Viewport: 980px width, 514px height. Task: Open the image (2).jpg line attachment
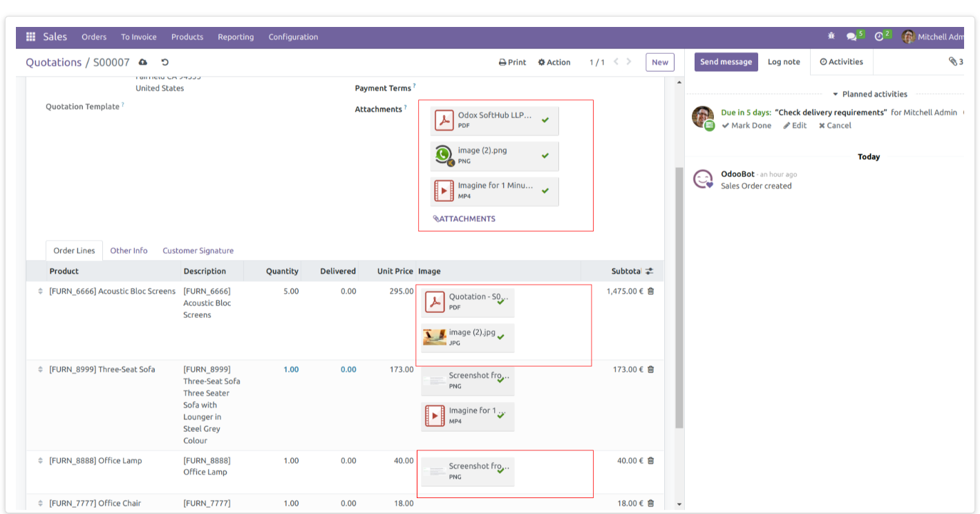point(468,337)
